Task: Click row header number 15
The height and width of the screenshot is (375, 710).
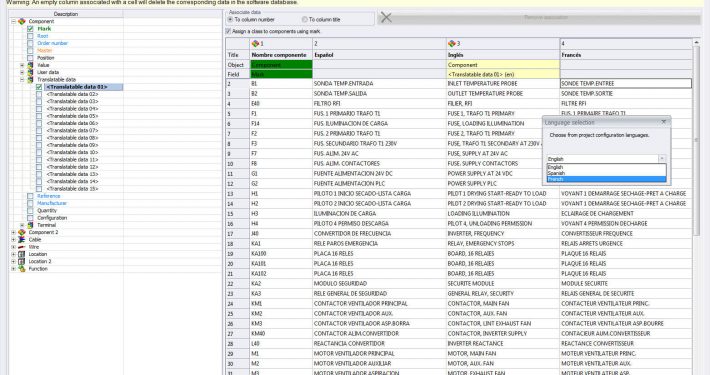Action: [x=238, y=213]
